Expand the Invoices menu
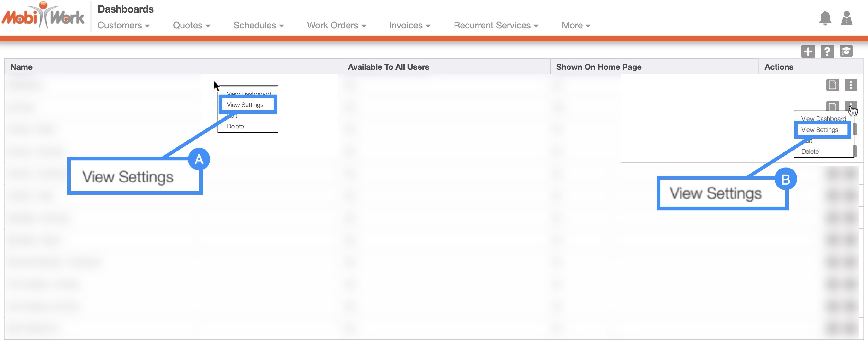 pos(409,26)
